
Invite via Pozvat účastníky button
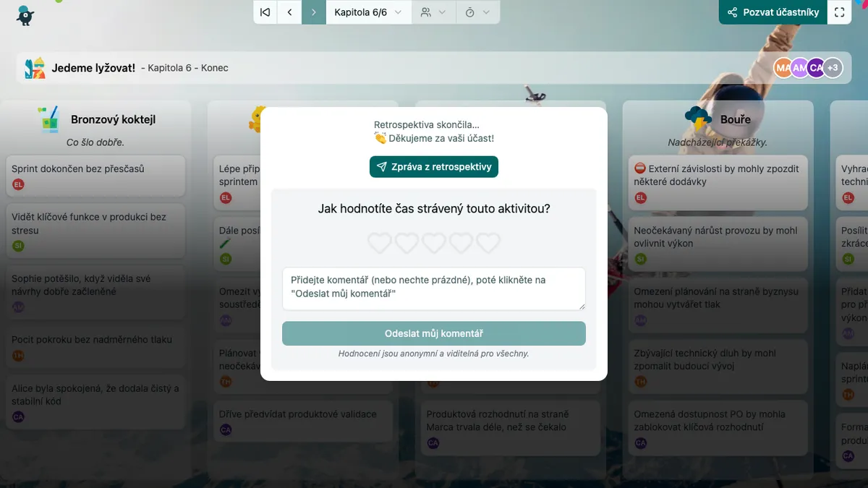773,12
